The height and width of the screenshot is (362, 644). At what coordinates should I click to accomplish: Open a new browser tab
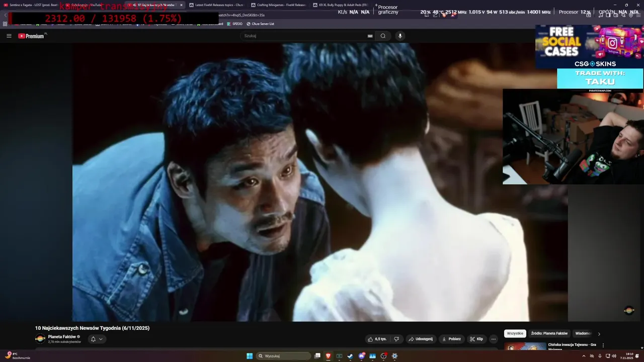(376, 5)
